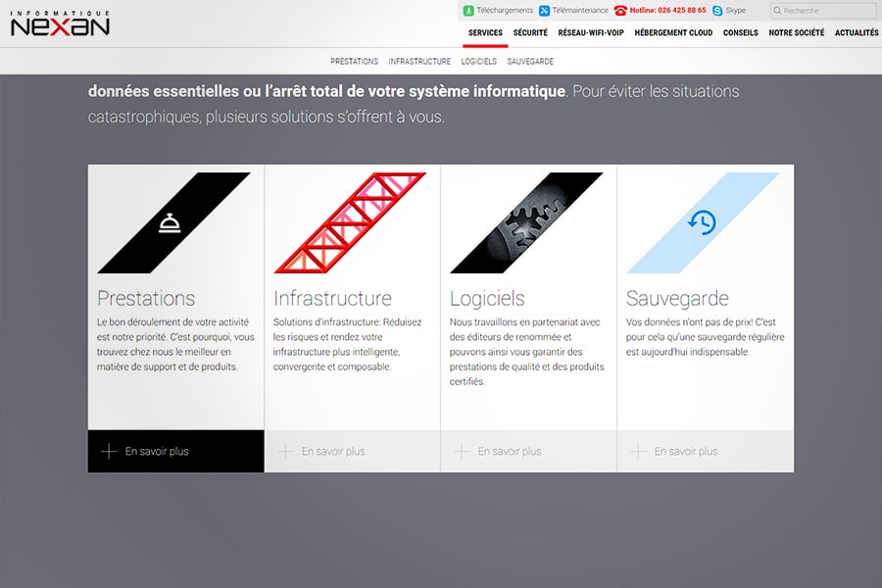Click the Skype icon in top bar
The image size is (882, 588).
[718, 11]
